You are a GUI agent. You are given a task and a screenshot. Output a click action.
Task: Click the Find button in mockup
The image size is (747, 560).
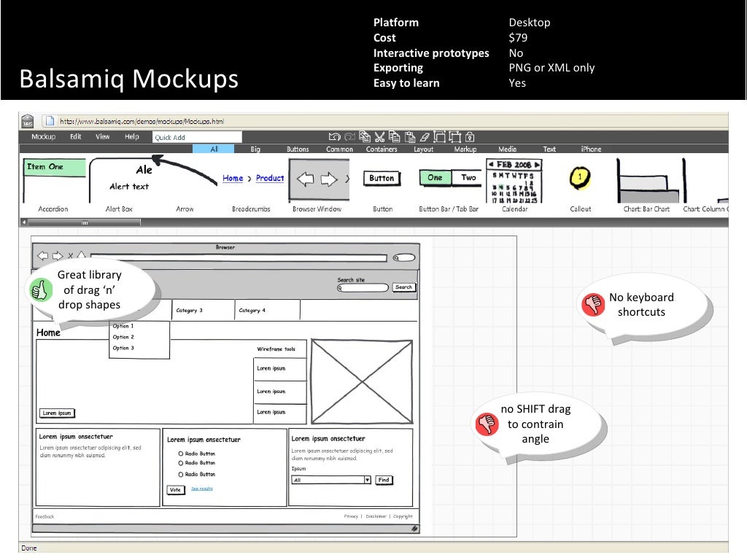coord(384,480)
